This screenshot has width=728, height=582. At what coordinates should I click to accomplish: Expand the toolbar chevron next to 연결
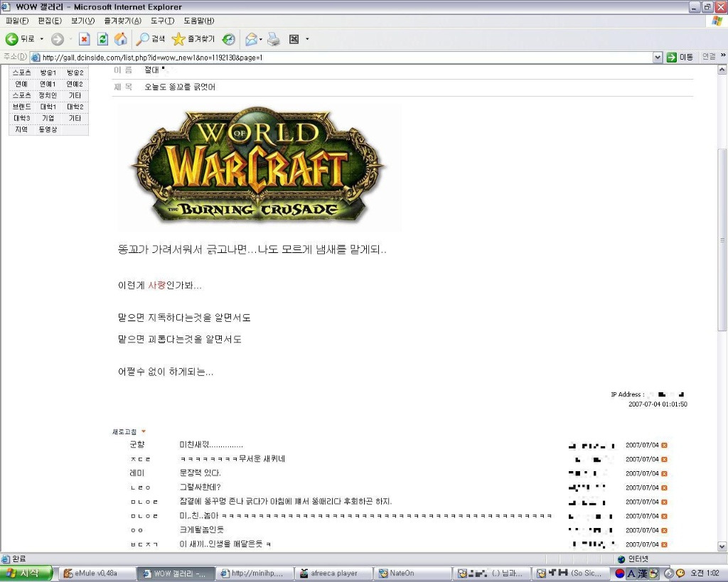(723, 55)
